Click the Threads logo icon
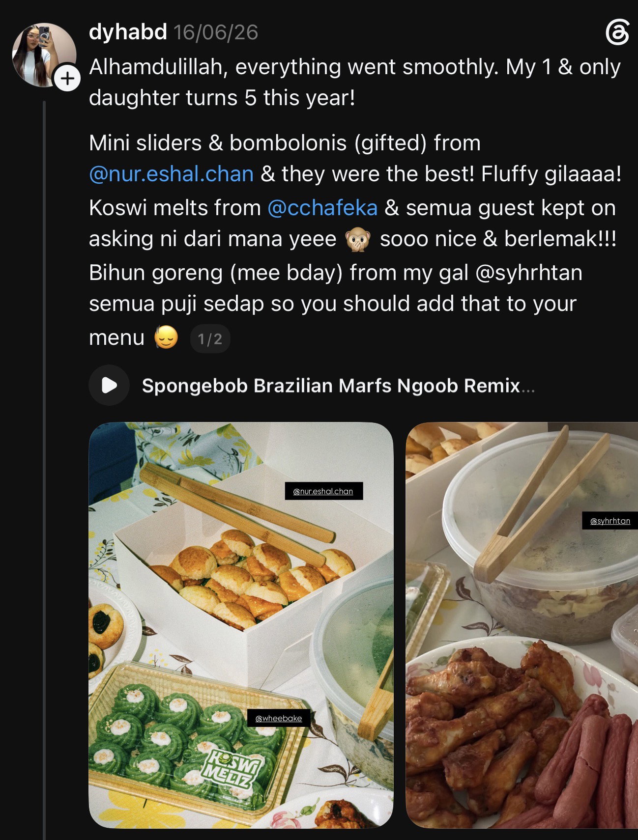Screen dimensions: 638x840 (x=617, y=32)
